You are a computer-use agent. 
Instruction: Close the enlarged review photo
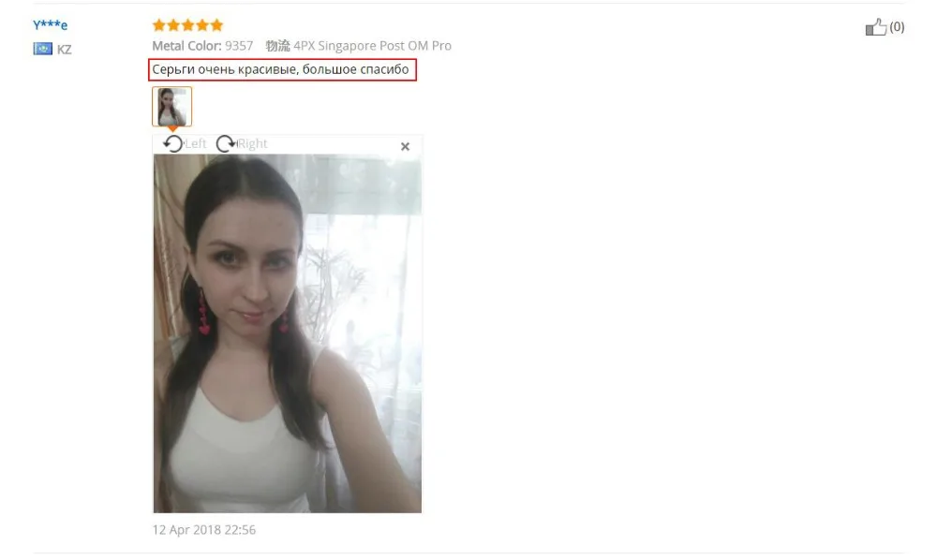(405, 146)
